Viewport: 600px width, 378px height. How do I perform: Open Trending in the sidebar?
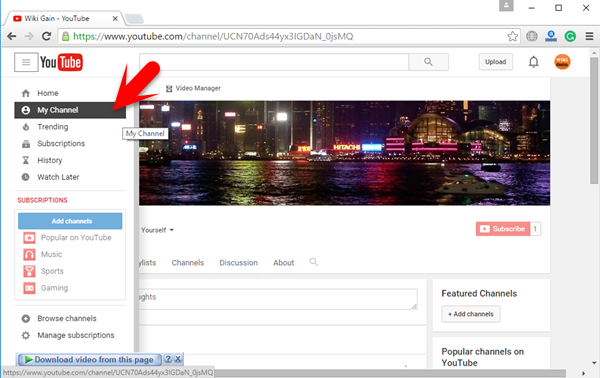(x=70, y=127)
